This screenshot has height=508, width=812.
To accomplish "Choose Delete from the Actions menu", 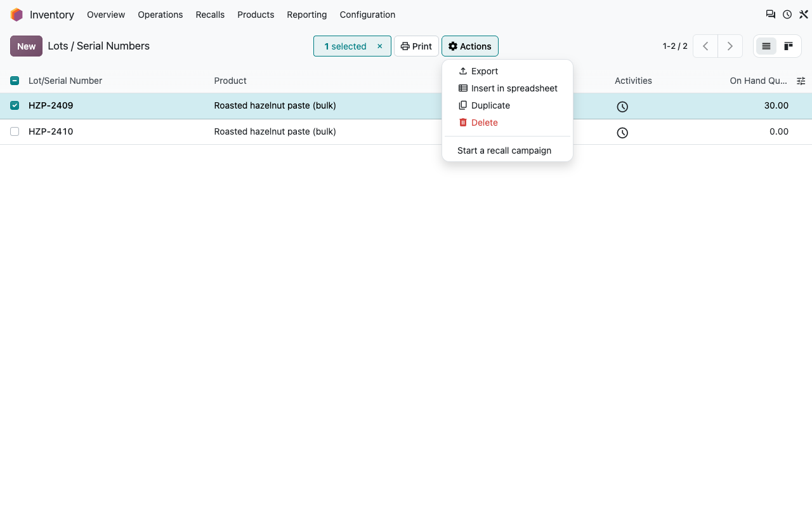I will [507, 123].
